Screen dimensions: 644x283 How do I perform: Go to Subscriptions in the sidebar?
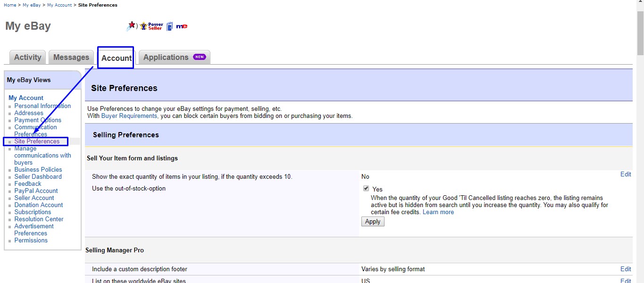click(33, 212)
